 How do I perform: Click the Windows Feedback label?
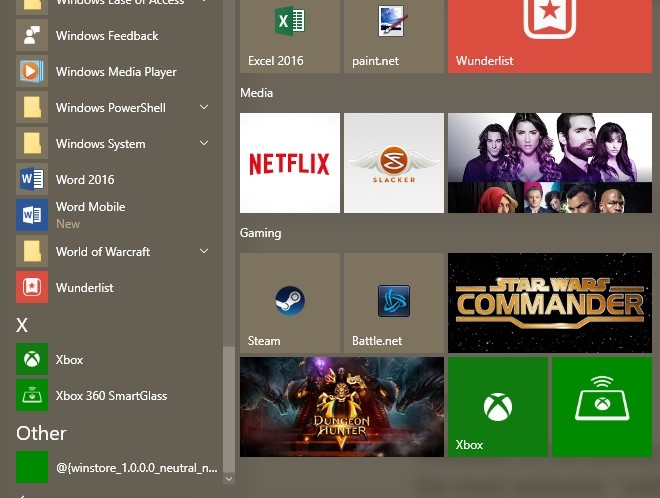[107, 36]
